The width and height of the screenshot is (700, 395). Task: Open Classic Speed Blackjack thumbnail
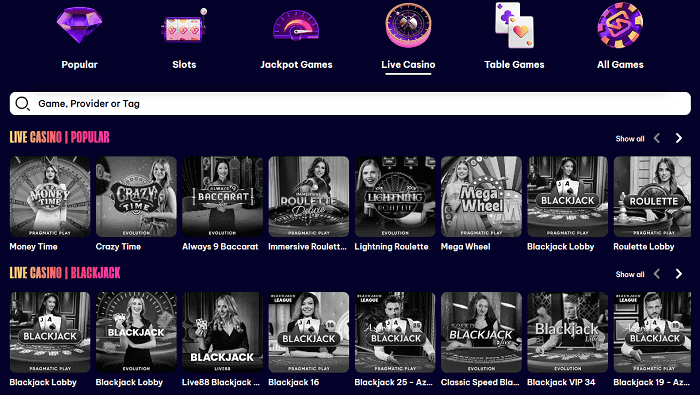(x=481, y=332)
